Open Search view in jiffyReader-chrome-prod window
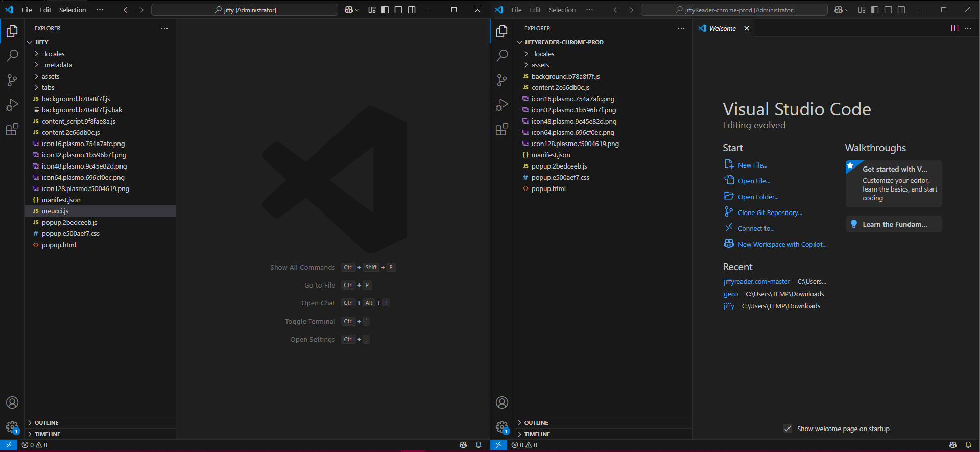The height and width of the screenshot is (452, 980). pos(502,55)
